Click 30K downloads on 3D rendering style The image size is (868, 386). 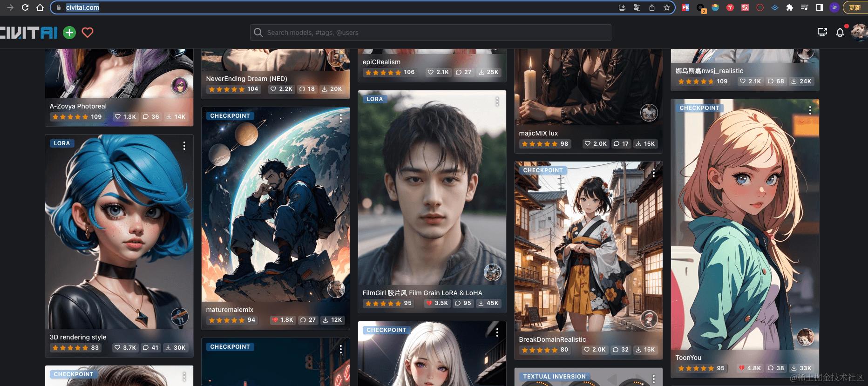point(176,347)
